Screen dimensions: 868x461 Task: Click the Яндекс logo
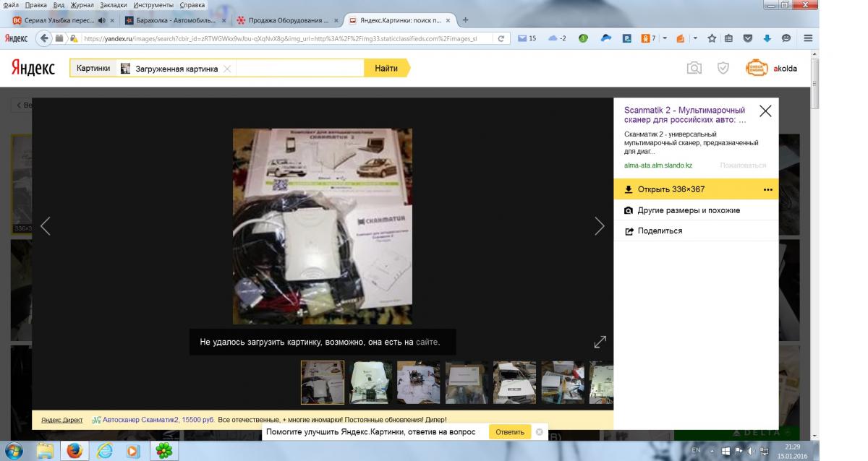pos(33,68)
